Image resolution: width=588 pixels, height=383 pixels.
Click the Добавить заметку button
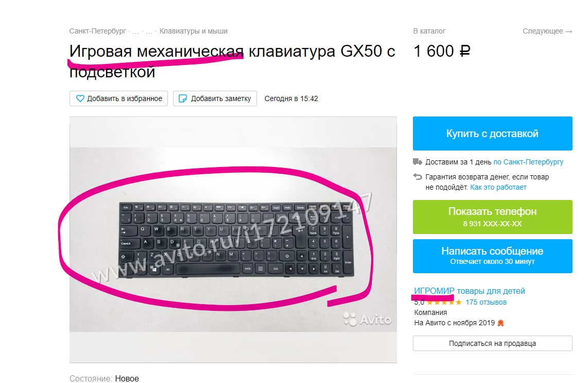point(215,98)
